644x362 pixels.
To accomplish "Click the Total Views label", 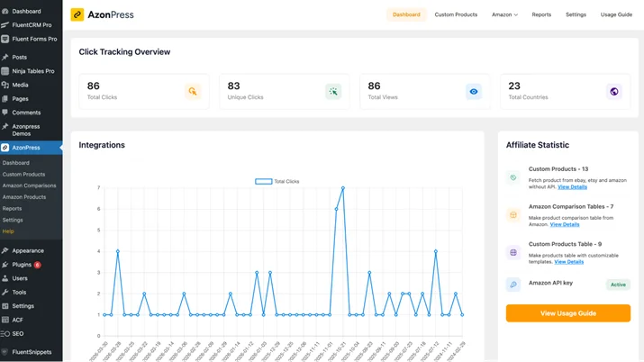I will (x=383, y=97).
